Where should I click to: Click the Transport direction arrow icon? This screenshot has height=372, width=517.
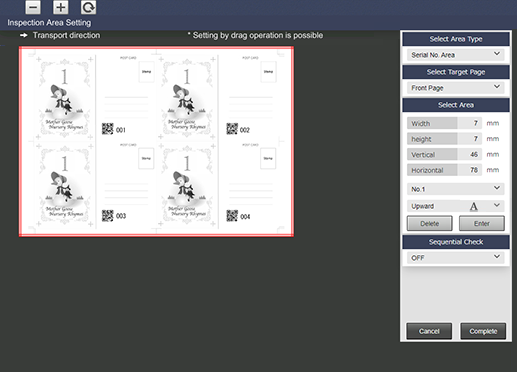tap(24, 35)
